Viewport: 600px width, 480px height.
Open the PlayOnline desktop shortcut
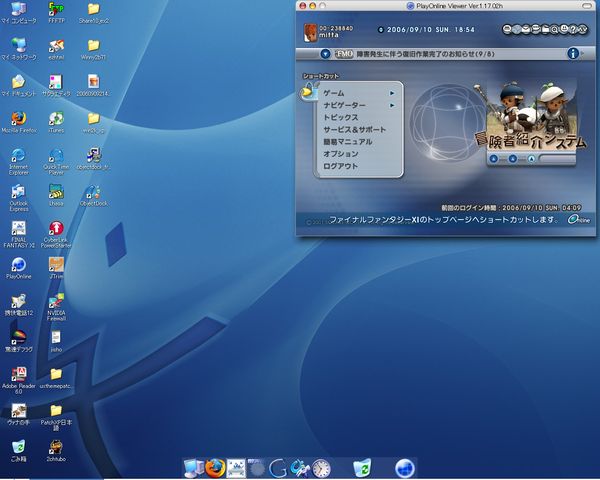pos(18,268)
